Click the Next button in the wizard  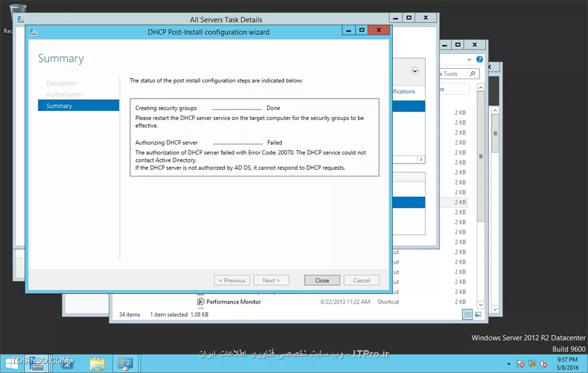pos(271,280)
